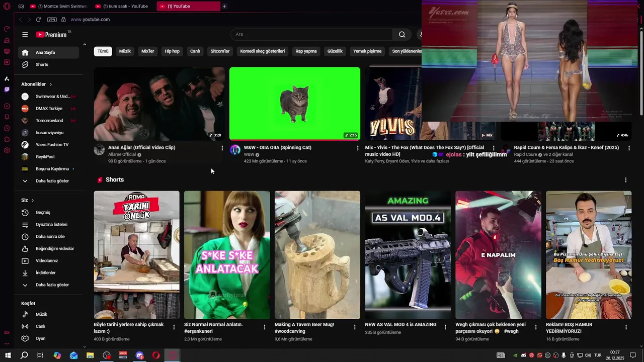Open options for Rapid Coure Kenef video
Screen dimensions: 644x362
click(629, 148)
